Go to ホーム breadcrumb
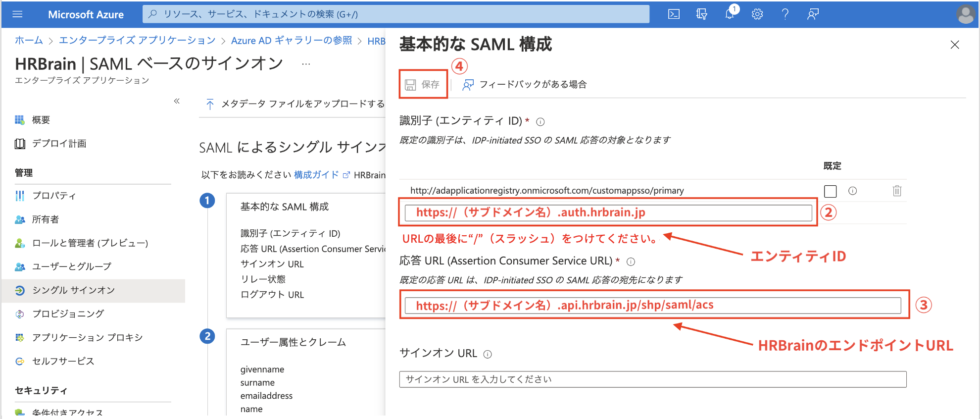 pyautogui.click(x=29, y=41)
